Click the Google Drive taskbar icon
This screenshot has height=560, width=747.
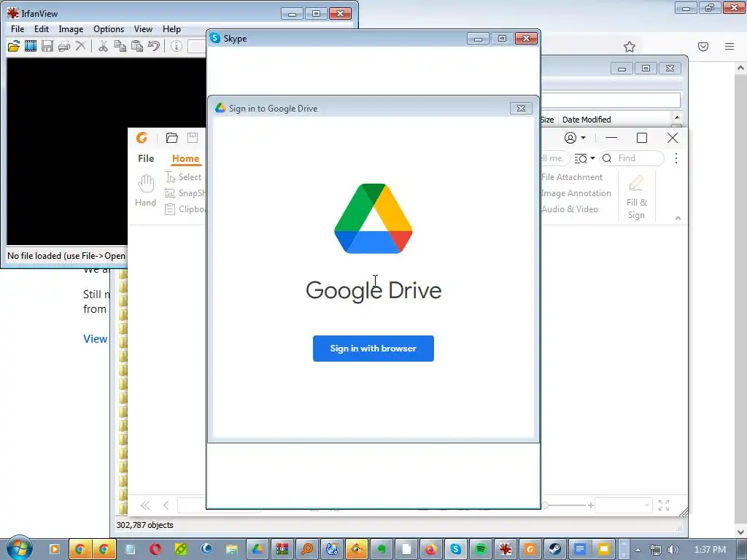coord(258,550)
